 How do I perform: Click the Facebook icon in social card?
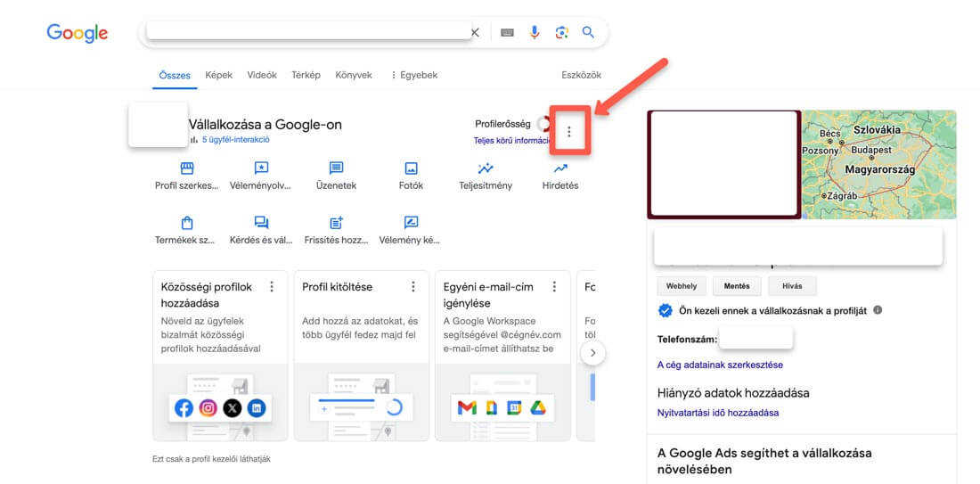tap(184, 408)
